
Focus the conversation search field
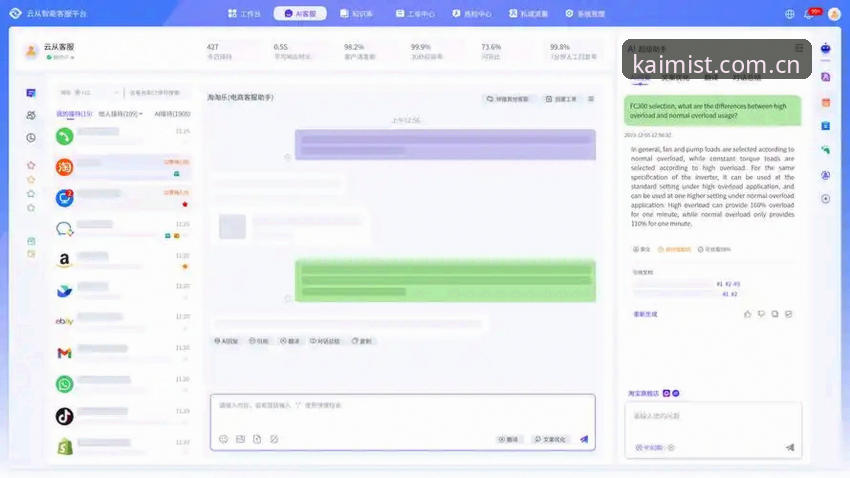(x=158, y=93)
